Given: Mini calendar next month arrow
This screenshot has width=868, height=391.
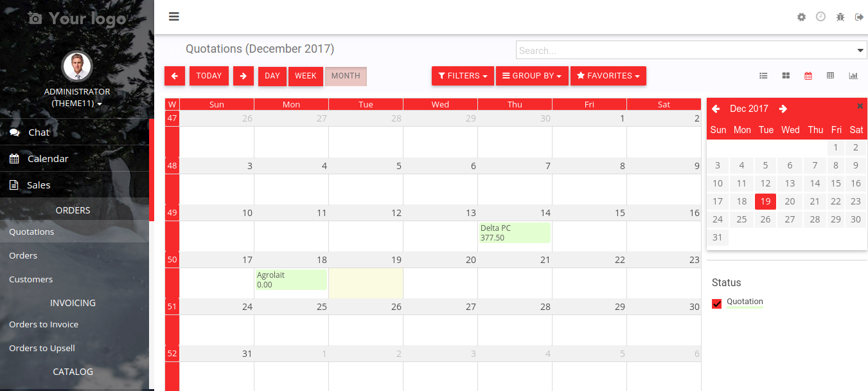Looking at the screenshot, I should (x=783, y=109).
